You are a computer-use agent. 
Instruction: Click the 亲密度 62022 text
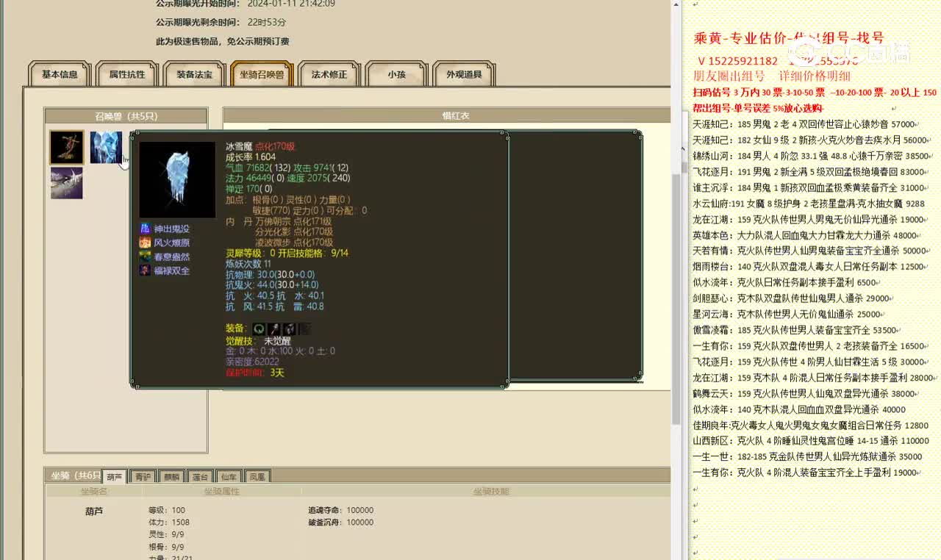click(x=252, y=361)
